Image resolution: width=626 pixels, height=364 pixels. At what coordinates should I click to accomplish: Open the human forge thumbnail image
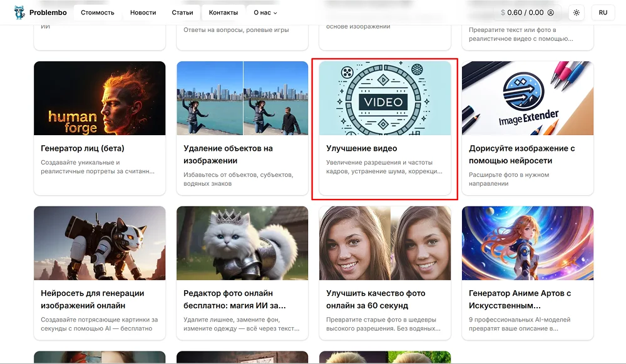100,98
